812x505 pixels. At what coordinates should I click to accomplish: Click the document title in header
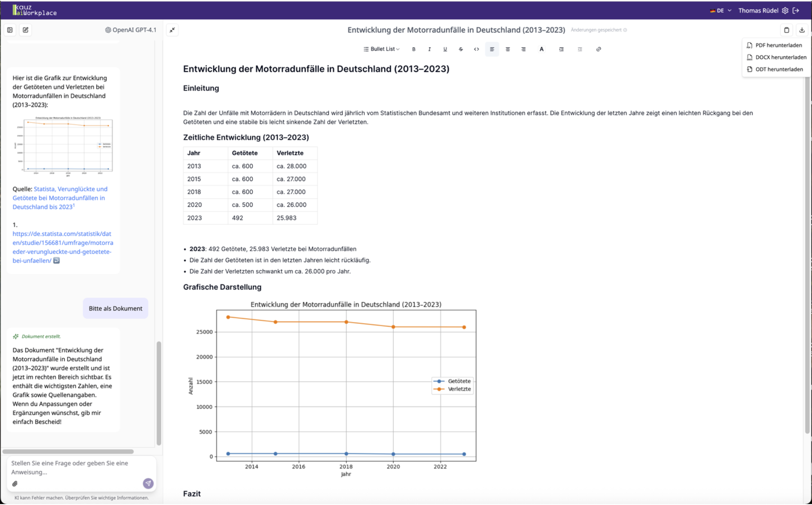(x=456, y=30)
